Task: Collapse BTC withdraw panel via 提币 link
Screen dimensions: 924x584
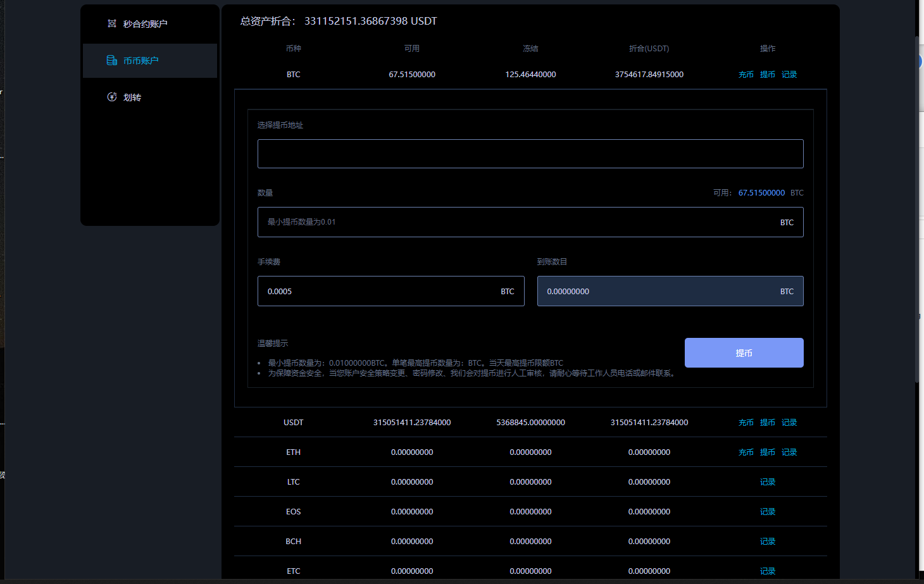Action: [767, 75]
